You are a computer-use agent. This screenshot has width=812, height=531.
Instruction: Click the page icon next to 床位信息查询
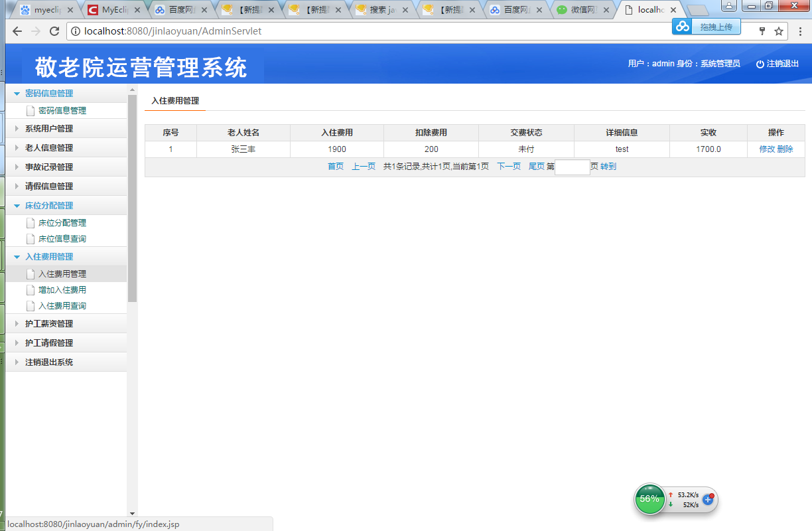pos(30,239)
